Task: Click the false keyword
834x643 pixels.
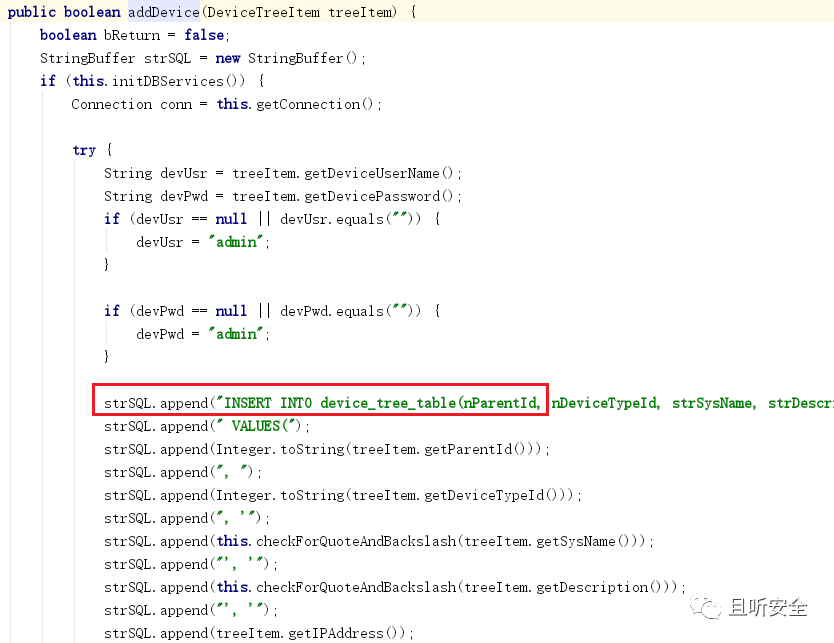Action: 204,35
